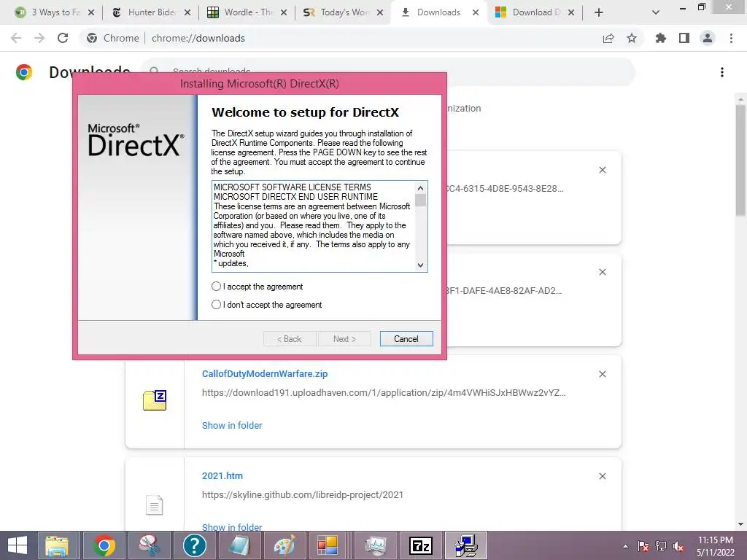This screenshot has height=560, width=747.
Task: Remove CallofDutyModernWarfare.zip from list
Action: pos(602,374)
